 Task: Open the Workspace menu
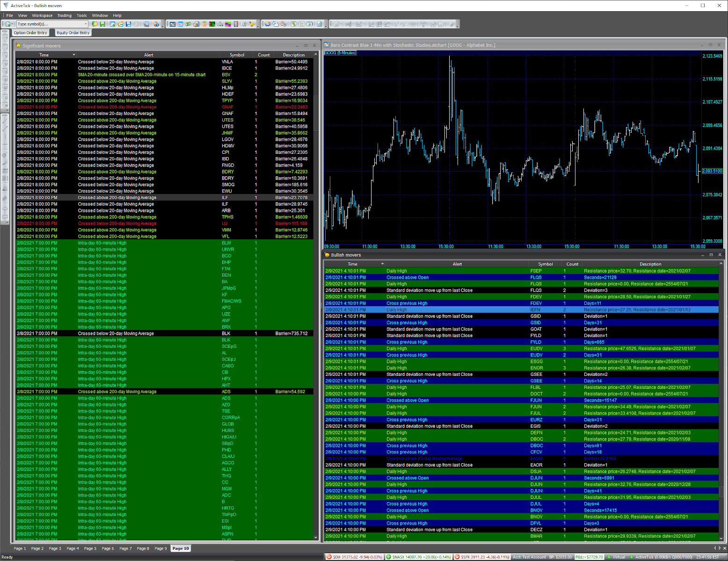[42, 15]
